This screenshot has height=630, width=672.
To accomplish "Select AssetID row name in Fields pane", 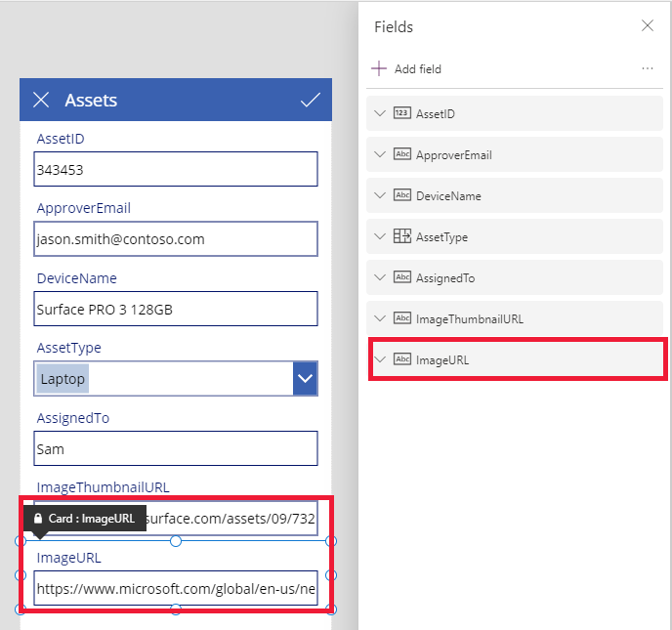I will [x=436, y=114].
